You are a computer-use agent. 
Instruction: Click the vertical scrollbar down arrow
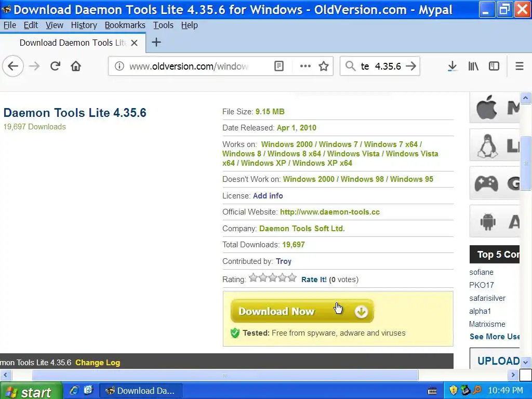pyautogui.click(x=526, y=362)
